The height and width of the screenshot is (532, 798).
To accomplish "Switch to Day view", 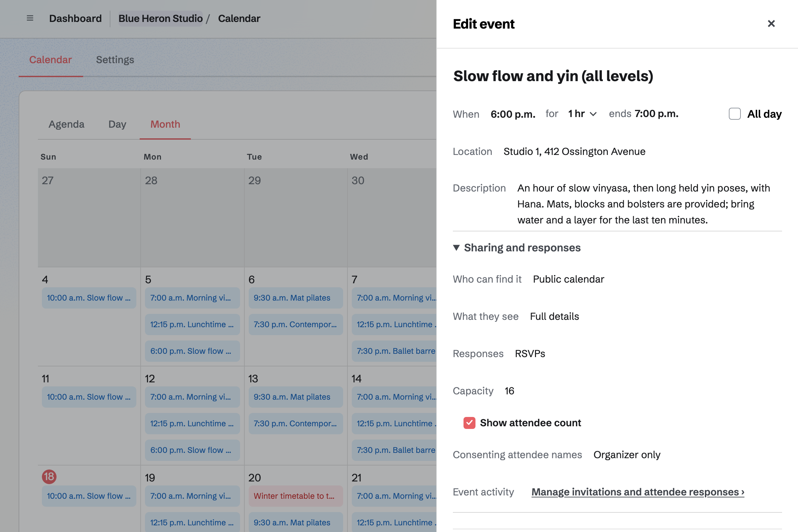I will tap(117, 124).
